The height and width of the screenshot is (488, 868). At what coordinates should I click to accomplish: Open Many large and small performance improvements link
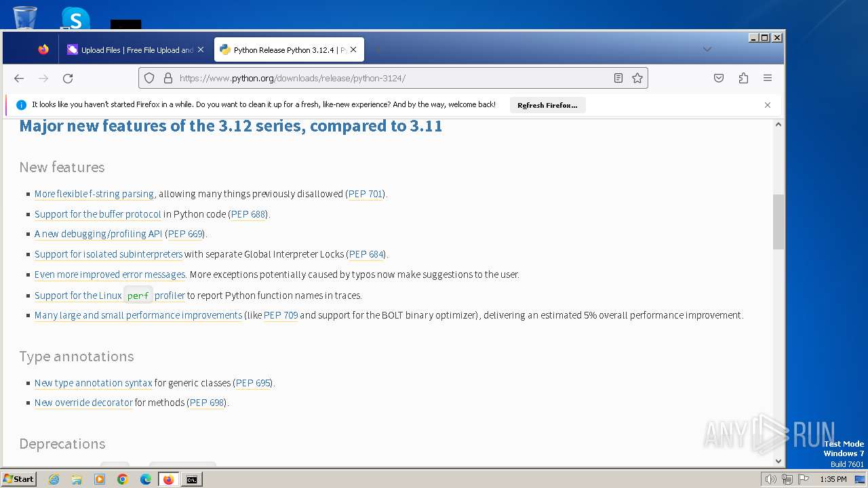pos(138,315)
